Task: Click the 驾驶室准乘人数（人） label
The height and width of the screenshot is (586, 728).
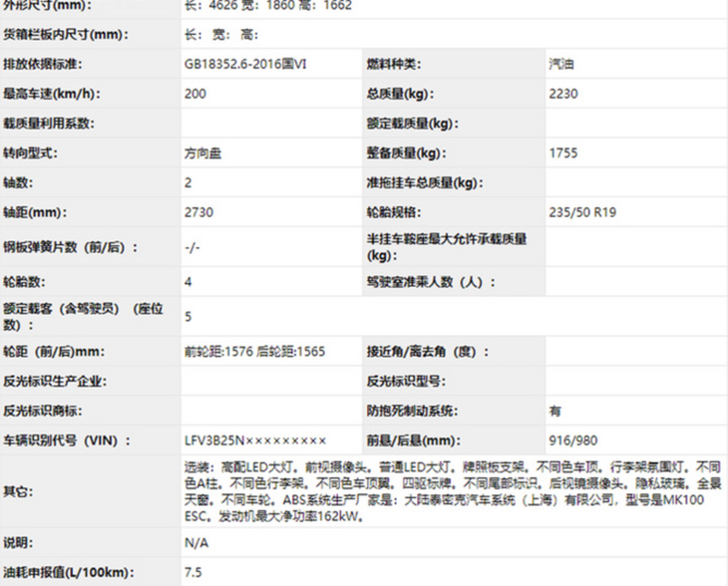Action: click(431, 282)
